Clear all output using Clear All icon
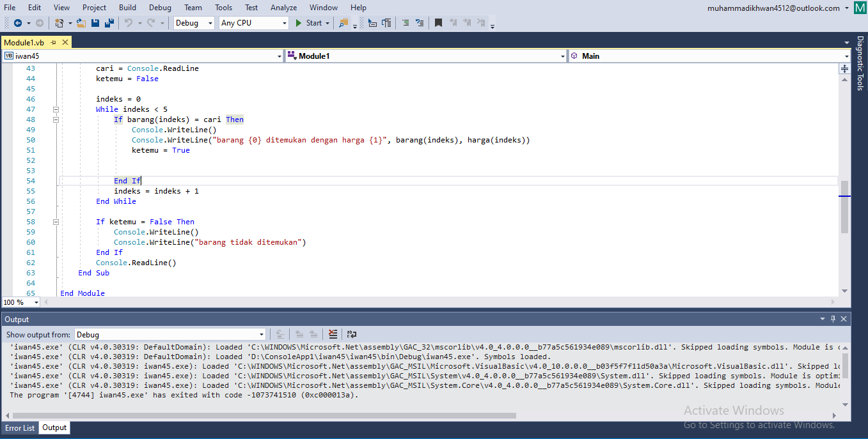 tap(332, 334)
